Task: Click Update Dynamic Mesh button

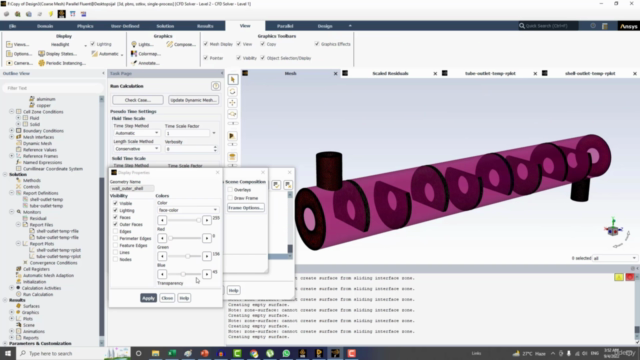Action: click(193, 100)
